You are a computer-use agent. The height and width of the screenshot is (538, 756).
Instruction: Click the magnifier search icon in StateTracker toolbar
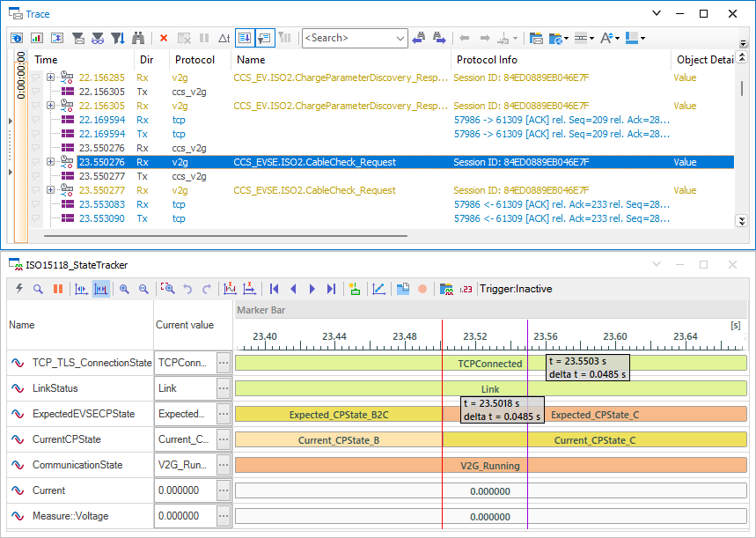click(38, 289)
